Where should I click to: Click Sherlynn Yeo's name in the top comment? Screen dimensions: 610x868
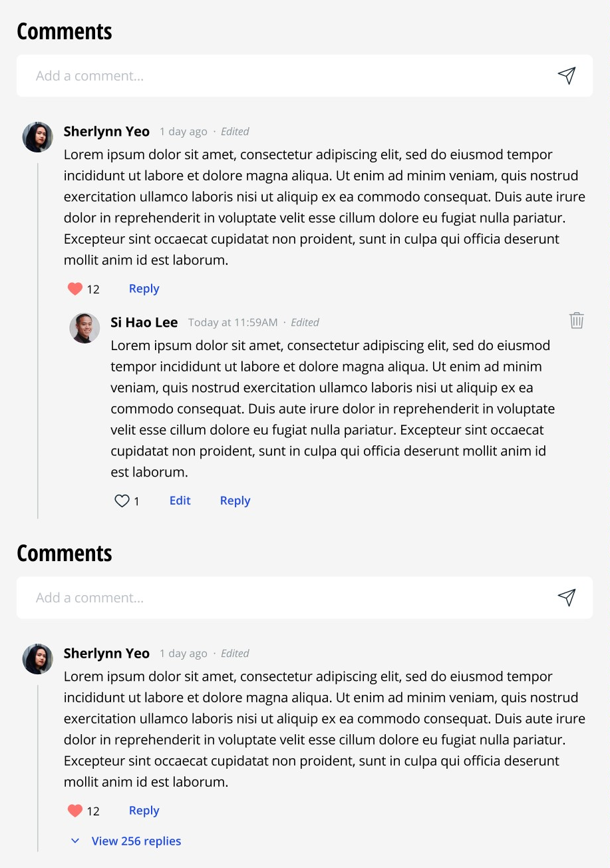coord(106,132)
